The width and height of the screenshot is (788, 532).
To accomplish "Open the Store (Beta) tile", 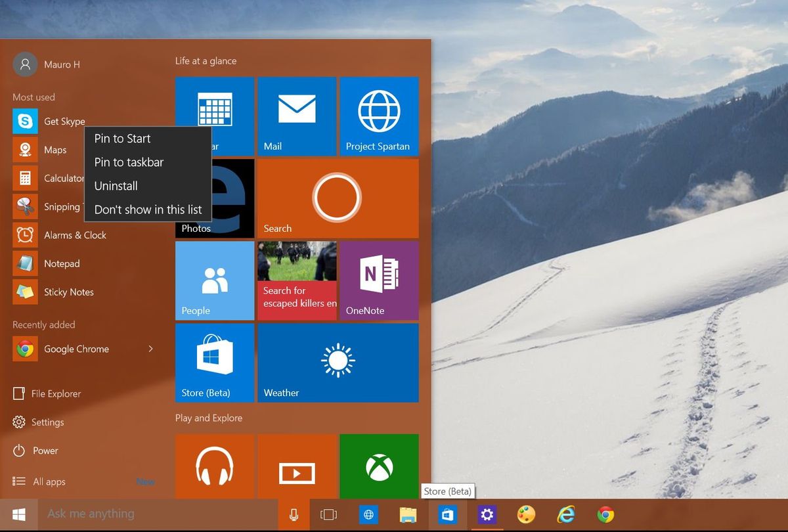I will click(214, 363).
